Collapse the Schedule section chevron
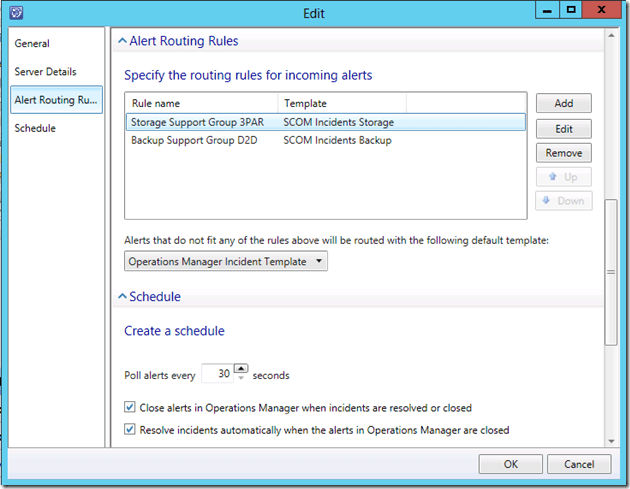This screenshot has height=489, width=630. [x=123, y=297]
